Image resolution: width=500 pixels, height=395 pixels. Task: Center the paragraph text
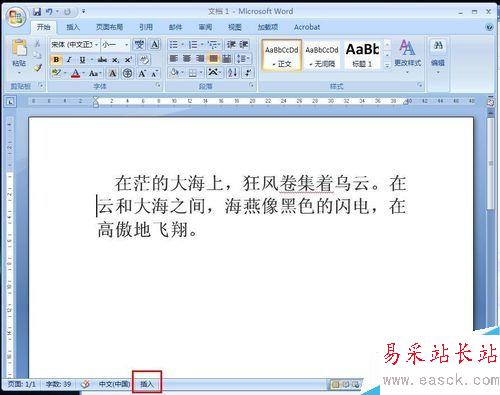187,59
